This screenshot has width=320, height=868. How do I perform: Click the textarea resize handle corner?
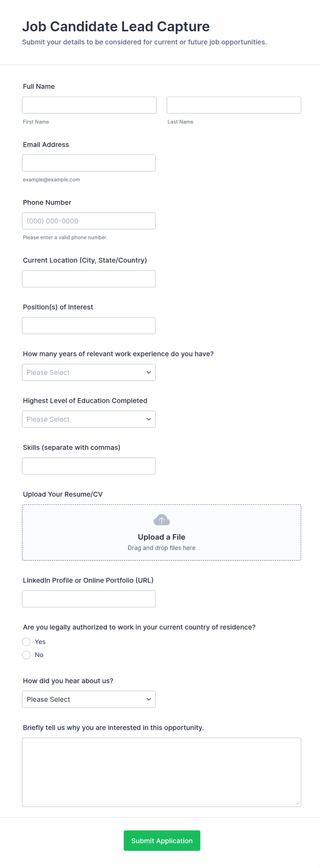(x=298, y=803)
